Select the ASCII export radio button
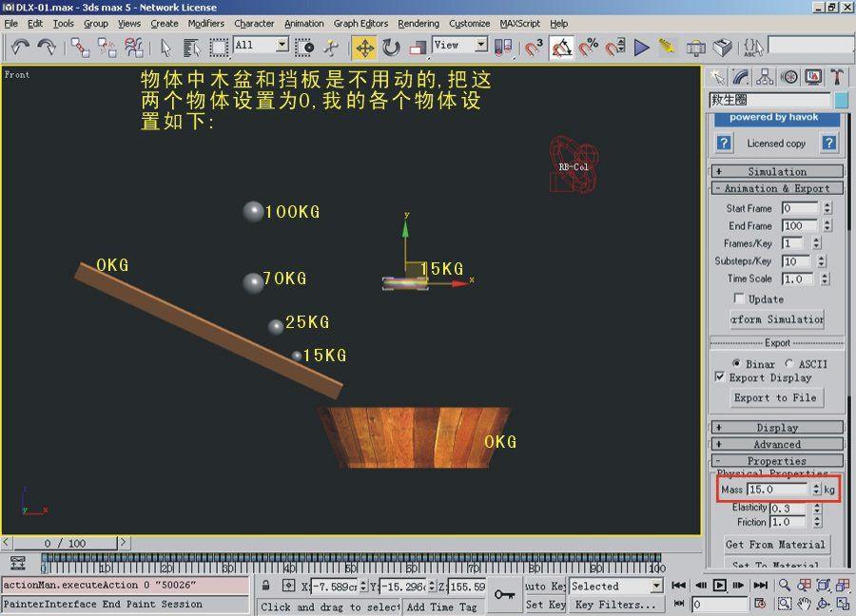 tap(790, 363)
